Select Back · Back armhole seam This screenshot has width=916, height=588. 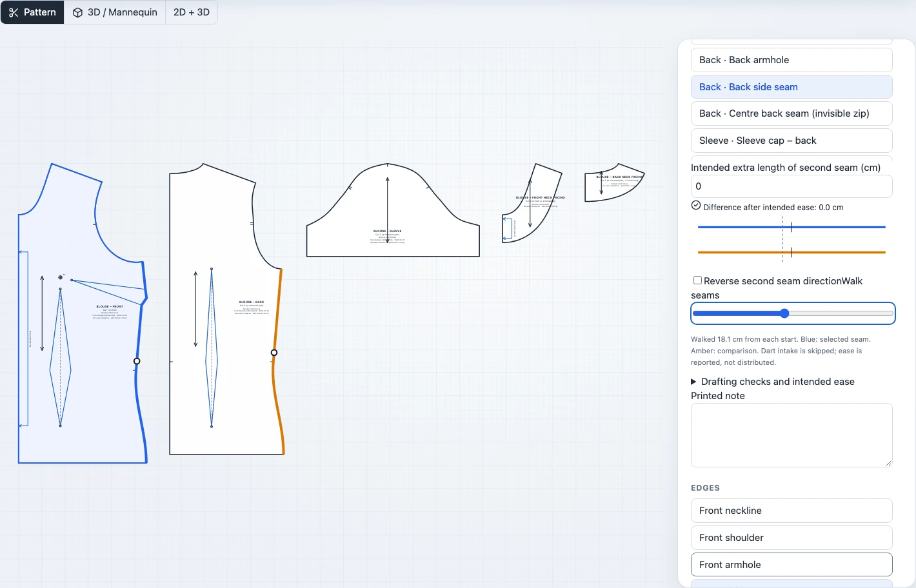pos(792,60)
